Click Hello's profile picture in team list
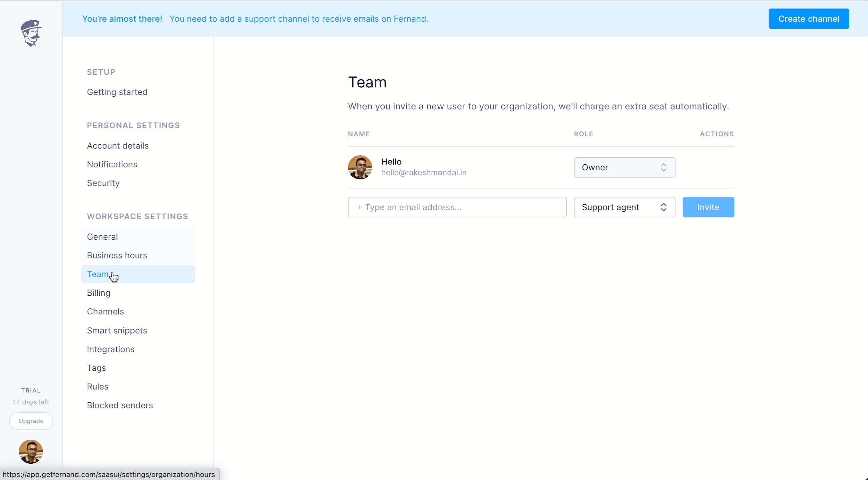 (x=360, y=167)
